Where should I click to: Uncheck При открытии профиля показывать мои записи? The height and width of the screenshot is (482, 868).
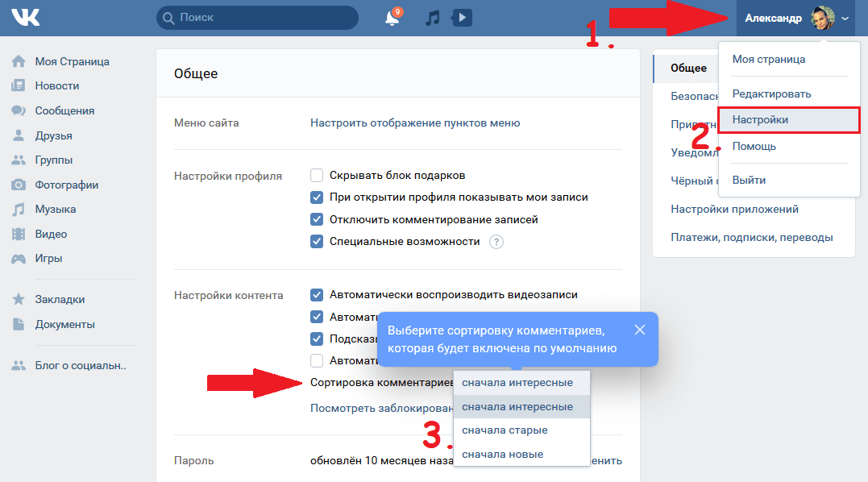(317, 197)
